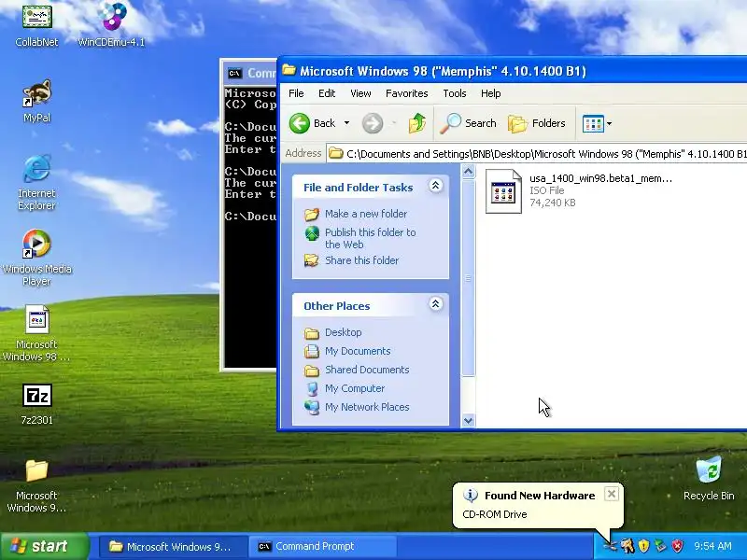The width and height of the screenshot is (747, 560).
Task: Click the folder icon in Explorer title bar
Action: tap(289, 71)
